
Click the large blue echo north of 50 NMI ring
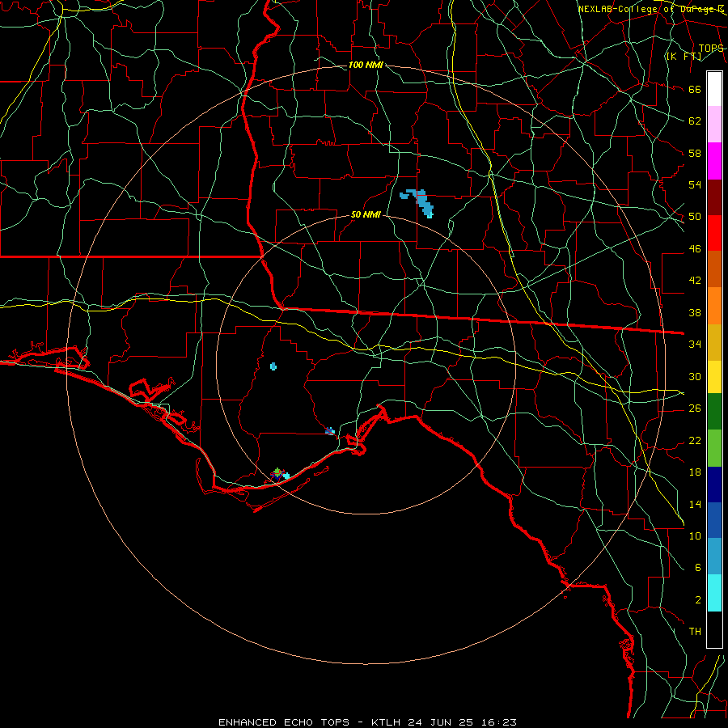pos(421,201)
